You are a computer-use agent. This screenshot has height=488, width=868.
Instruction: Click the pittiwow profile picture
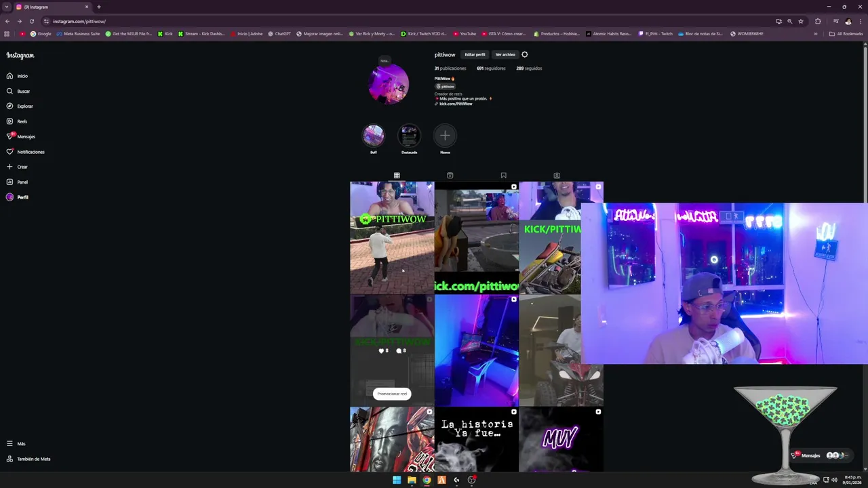coord(389,85)
